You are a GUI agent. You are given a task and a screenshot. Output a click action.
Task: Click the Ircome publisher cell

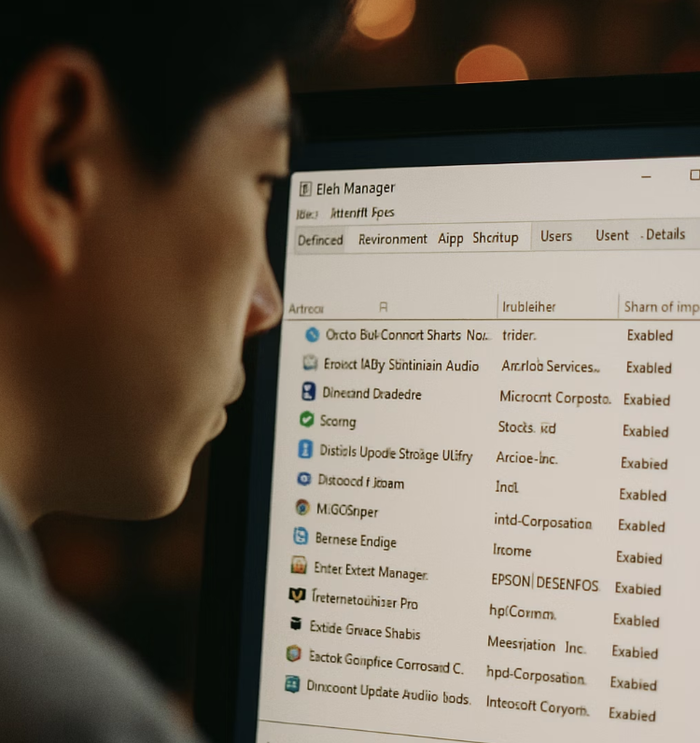point(511,550)
